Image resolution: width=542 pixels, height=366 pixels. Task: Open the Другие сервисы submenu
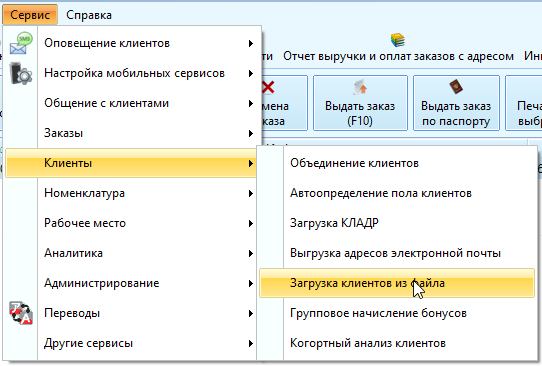coord(131,343)
